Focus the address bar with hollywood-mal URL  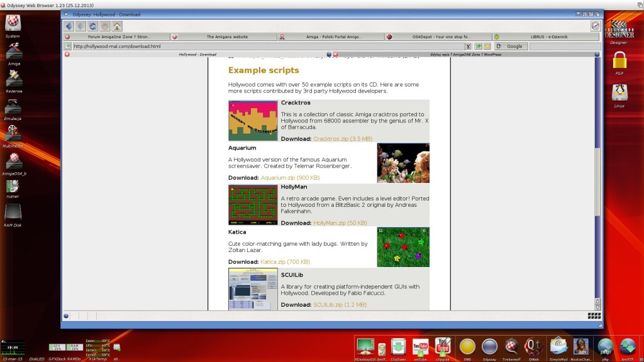pyautogui.click(x=268, y=47)
